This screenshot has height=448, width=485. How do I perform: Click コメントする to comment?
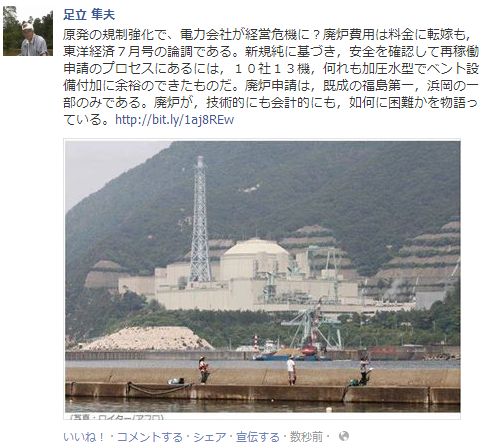coord(150,437)
